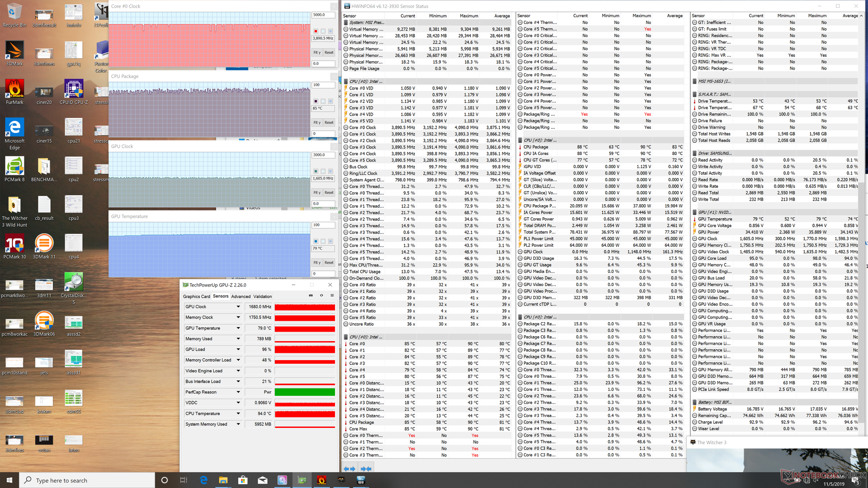Click the taskbar search box
The image size is (868, 488).
click(87, 480)
